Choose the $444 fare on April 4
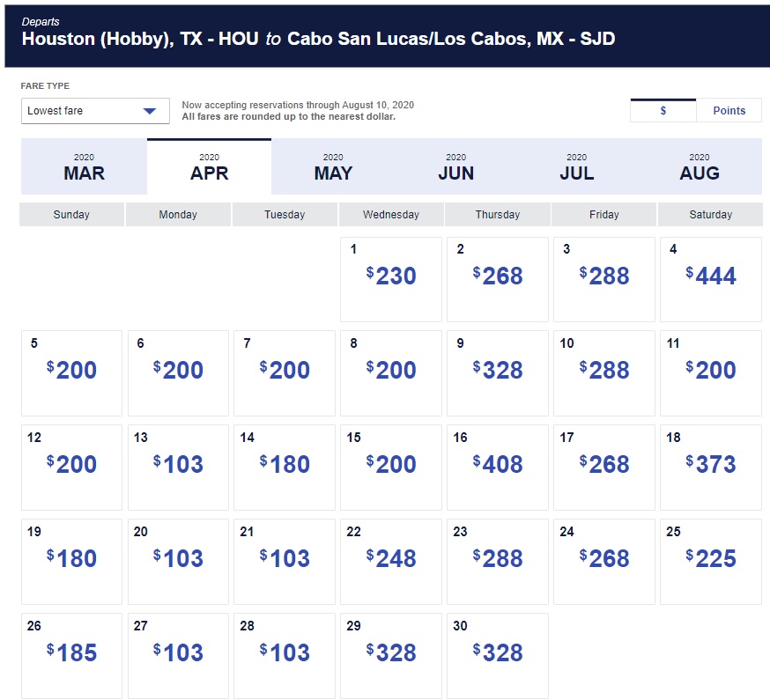770x700 pixels. [710, 278]
